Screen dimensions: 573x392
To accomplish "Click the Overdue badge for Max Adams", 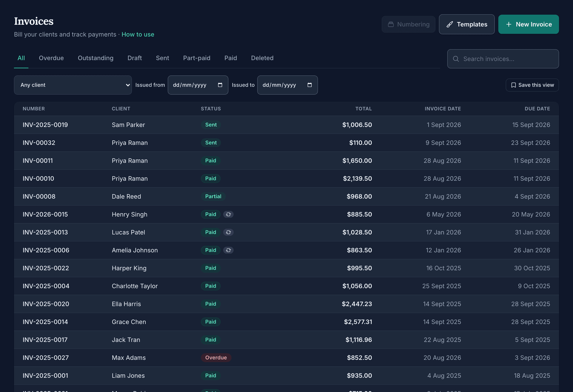I will pos(216,358).
